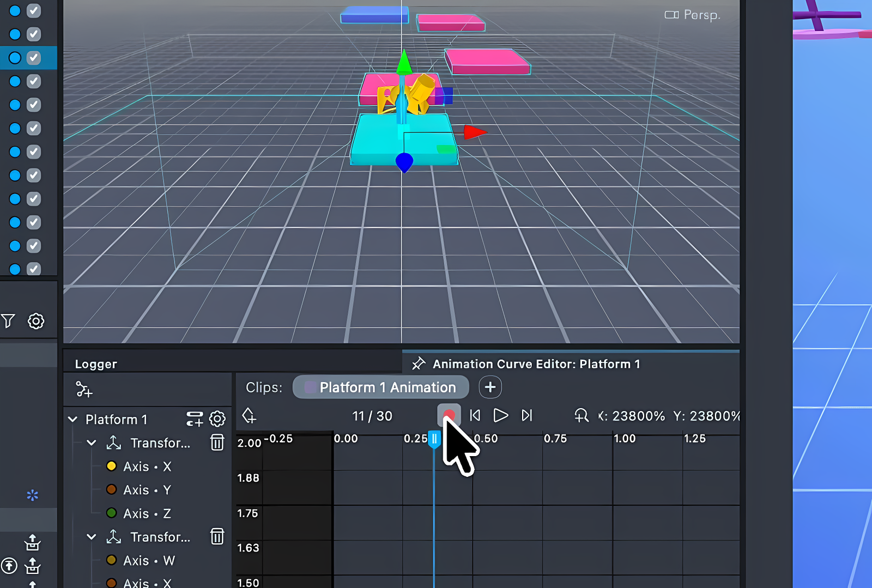Click the add clip icon next to Platform 1
Viewport: 872px width, 588px height.
(193, 419)
